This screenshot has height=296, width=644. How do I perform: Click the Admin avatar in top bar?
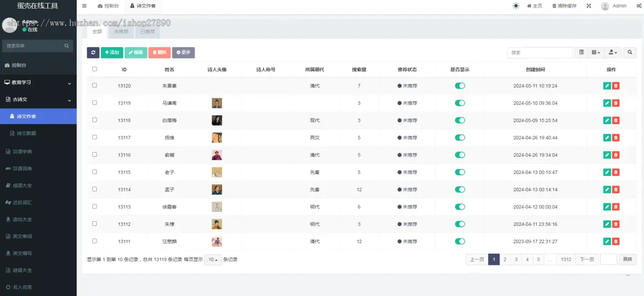pos(605,6)
